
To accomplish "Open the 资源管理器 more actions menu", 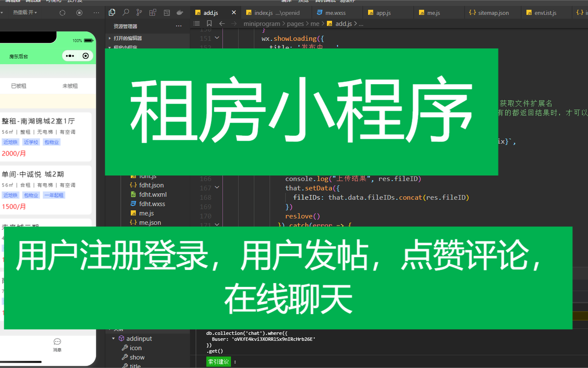I will pos(179,26).
